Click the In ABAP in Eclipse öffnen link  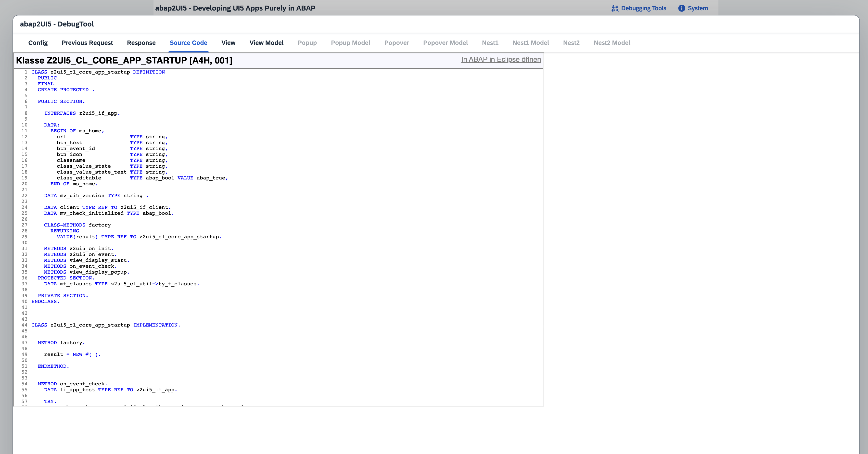pos(500,59)
